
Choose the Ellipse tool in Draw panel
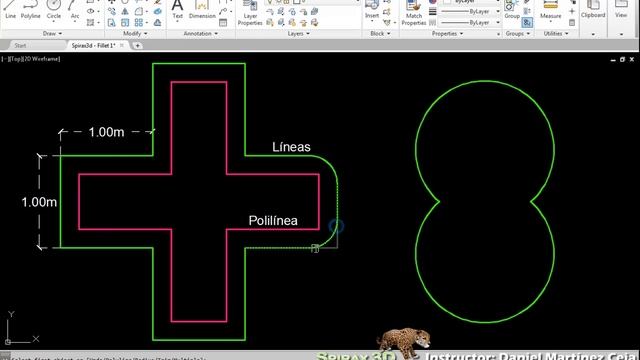pyautogui.click(x=91, y=11)
